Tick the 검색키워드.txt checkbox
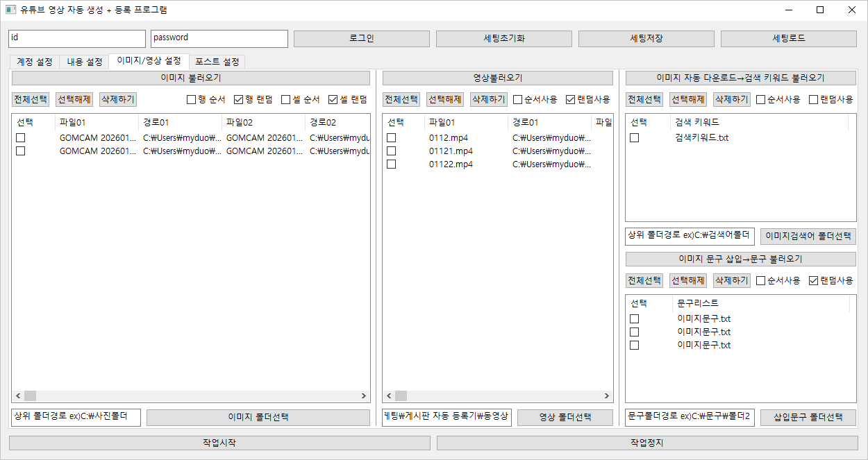868x460 pixels. [x=635, y=137]
